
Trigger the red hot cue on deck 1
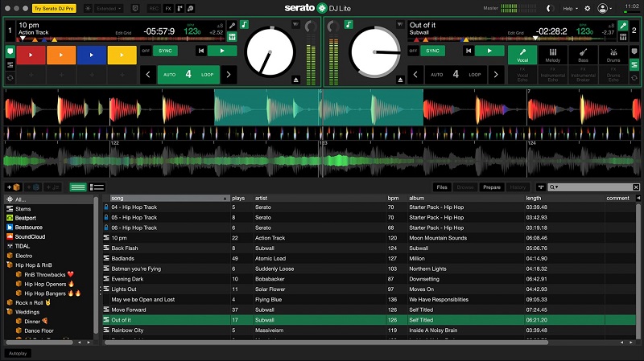click(31, 55)
